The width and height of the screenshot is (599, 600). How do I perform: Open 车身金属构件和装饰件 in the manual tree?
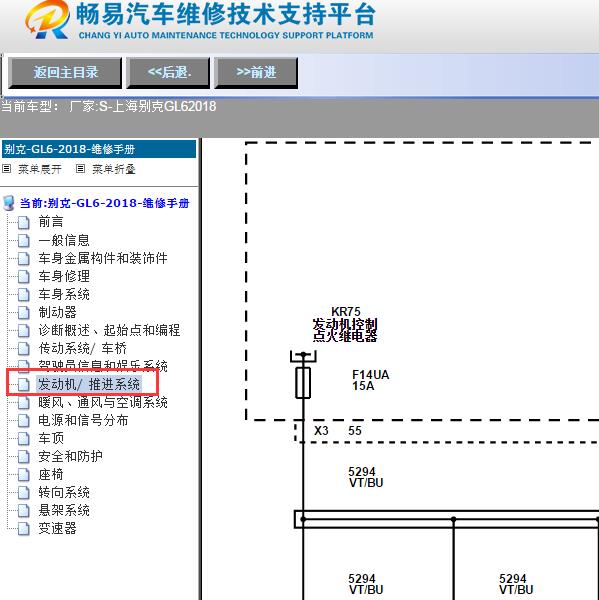point(103,258)
